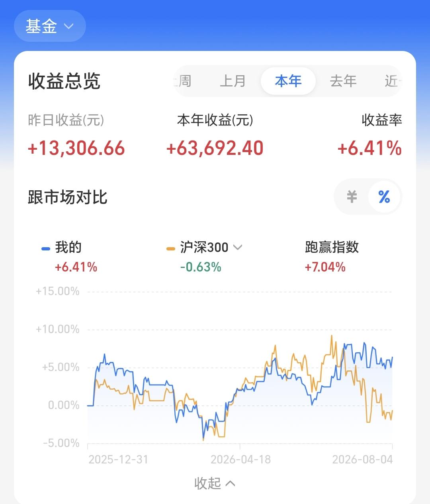Click the chevron next to 沪深300
The height and width of the screenshot is (504, 430).
238,247
